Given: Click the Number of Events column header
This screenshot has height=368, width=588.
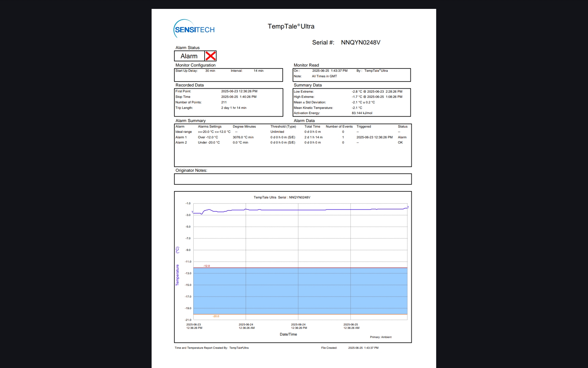Looking at the screenshot, I should 339,127.
